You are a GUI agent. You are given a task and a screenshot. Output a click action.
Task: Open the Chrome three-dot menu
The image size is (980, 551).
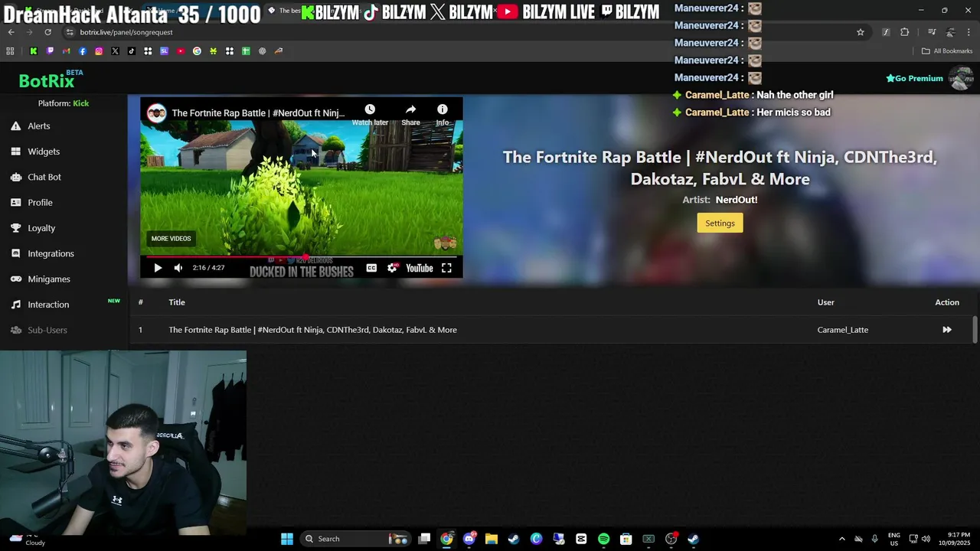pyautogui.click(x=969, y=32)
